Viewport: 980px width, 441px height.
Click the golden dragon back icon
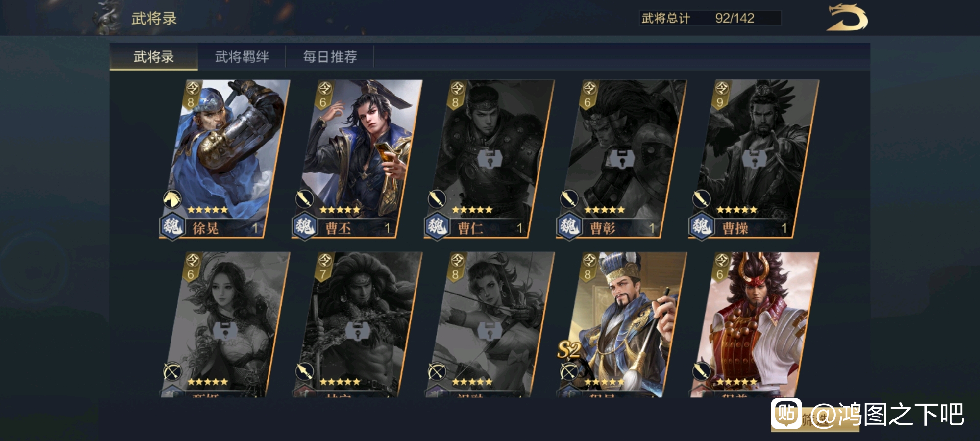click(x=847, y=18)
